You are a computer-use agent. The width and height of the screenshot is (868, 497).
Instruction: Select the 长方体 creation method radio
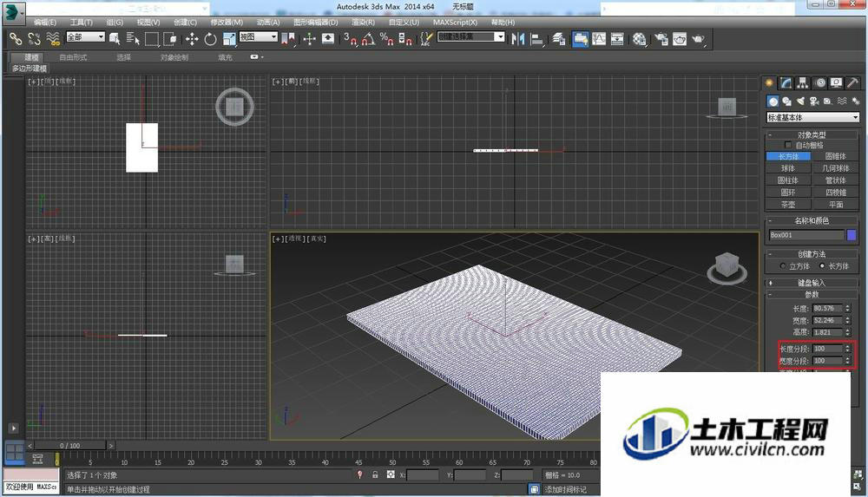point(822,266)
